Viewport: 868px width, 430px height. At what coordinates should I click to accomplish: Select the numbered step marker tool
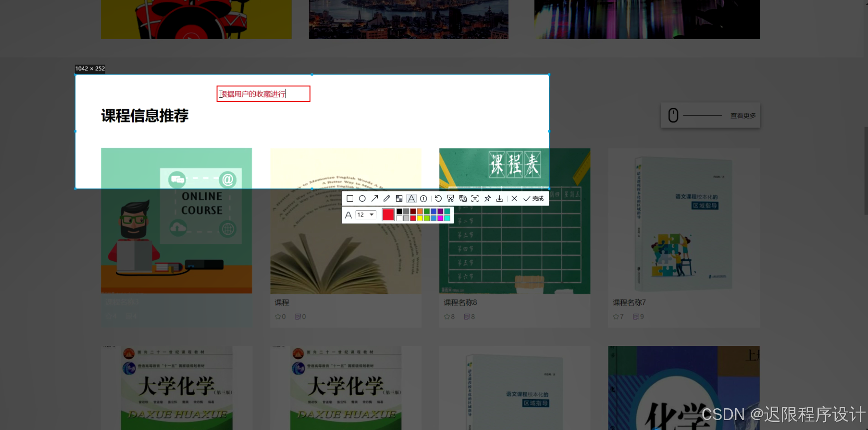pyautogui.click(x=424, y=198)
